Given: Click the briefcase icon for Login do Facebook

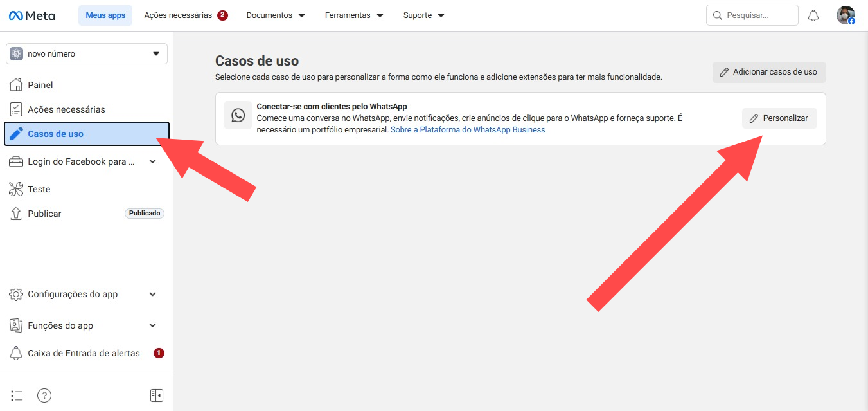Looking at the screenshot, I should (16, 161).
